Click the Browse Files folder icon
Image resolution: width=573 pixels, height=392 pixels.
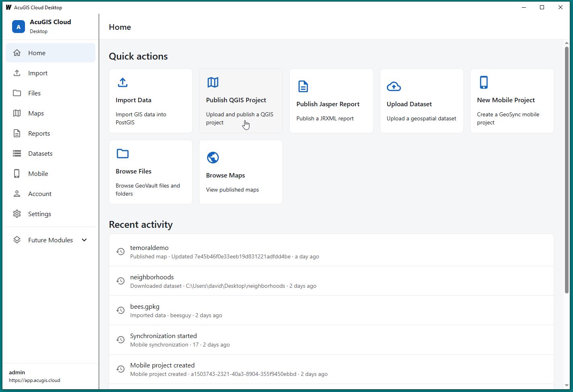(122, 154)
